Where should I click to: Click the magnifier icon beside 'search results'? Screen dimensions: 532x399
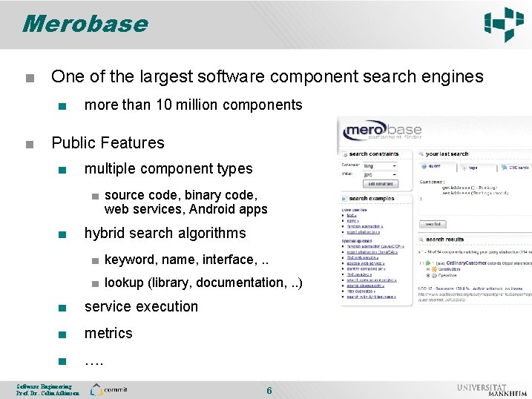pyautogui.click(x=421, y=240)
